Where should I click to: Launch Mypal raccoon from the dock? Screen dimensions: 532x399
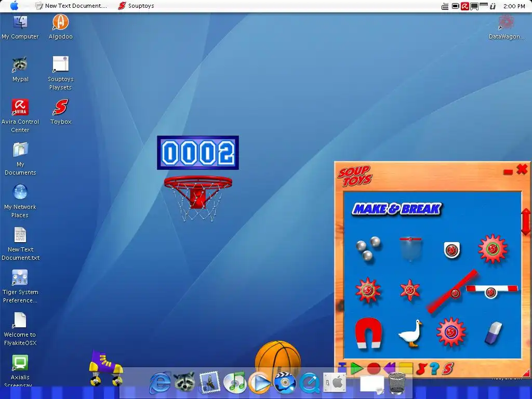[185, 382]
